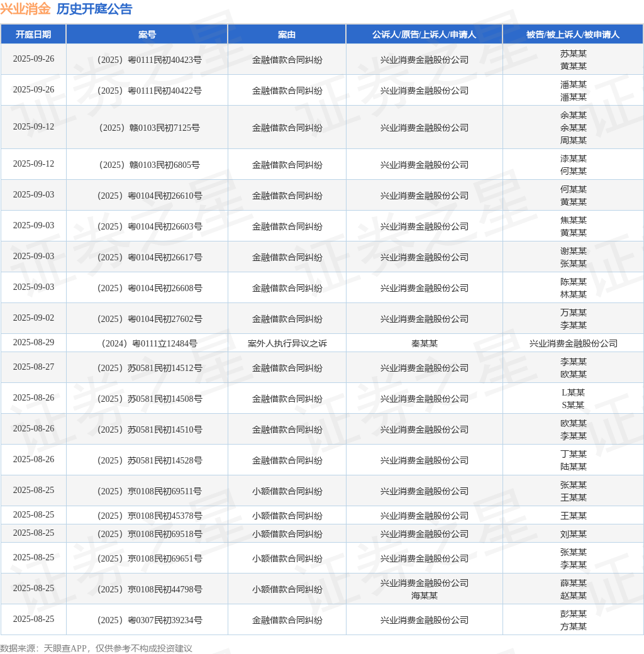
Task: Click date 2025-08-27
Action: click(33, 367)
